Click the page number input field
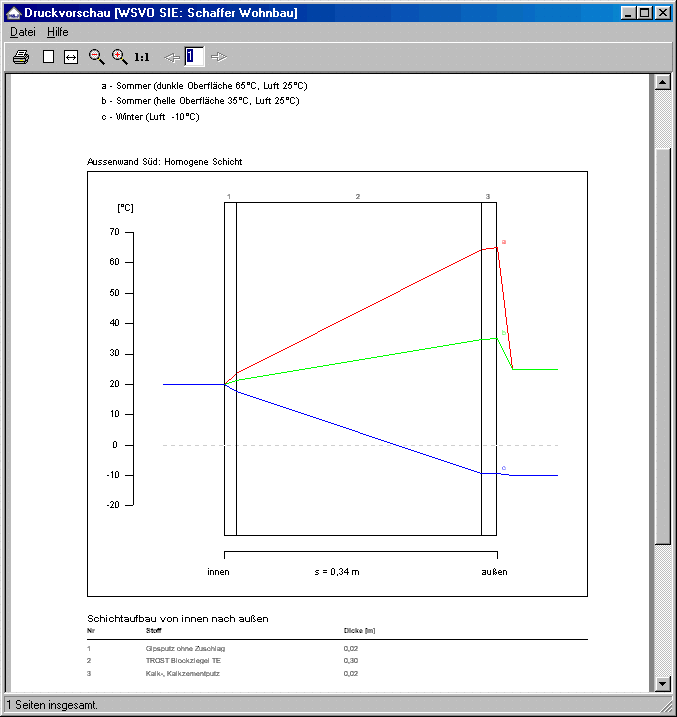 click(194, 57)
